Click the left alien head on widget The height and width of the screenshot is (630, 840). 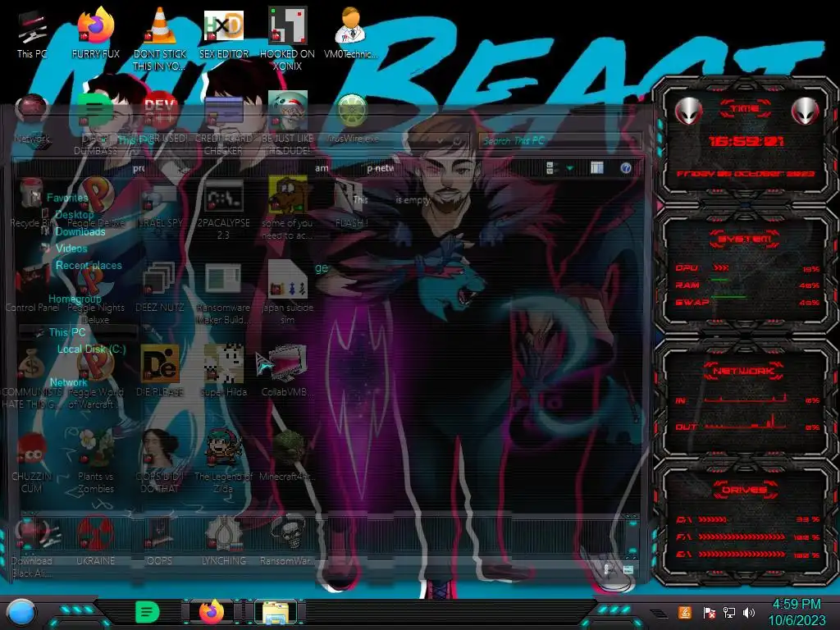pyautogui.click(x=688, y=112)
